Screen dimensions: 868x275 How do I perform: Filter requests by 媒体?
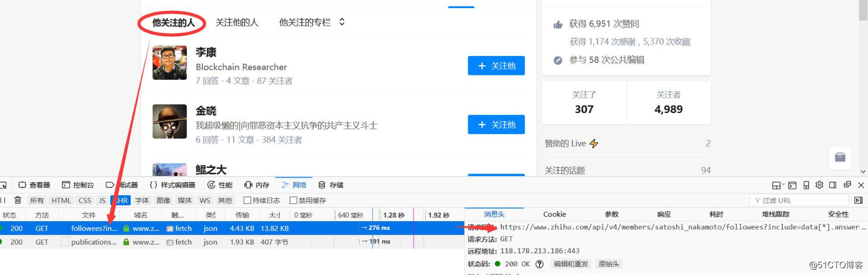(x=185, y=201)
